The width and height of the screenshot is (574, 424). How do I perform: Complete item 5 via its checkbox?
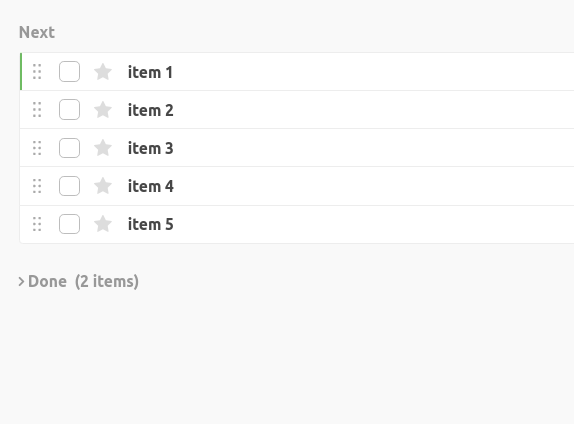(70, 224)
